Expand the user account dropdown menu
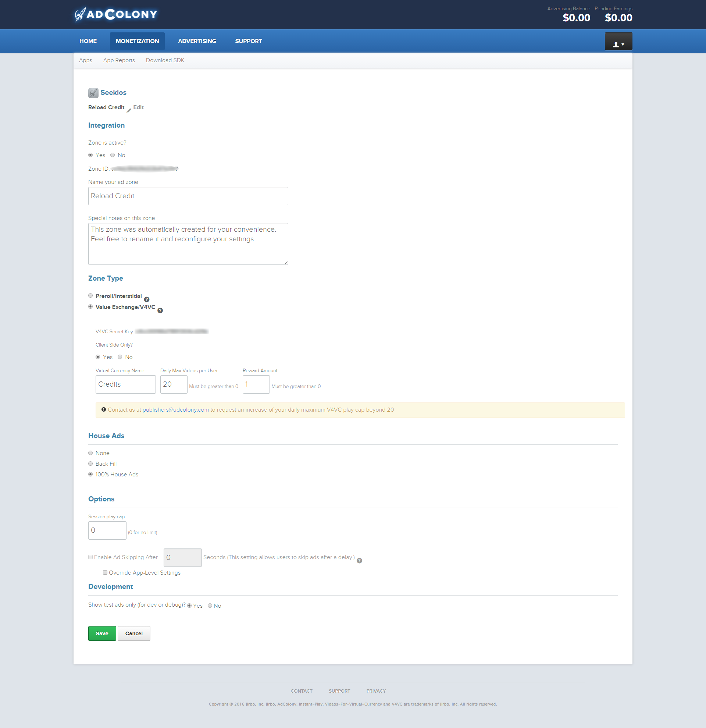The image size is (706, 728). pyautogui.click(x=623, y=45)
